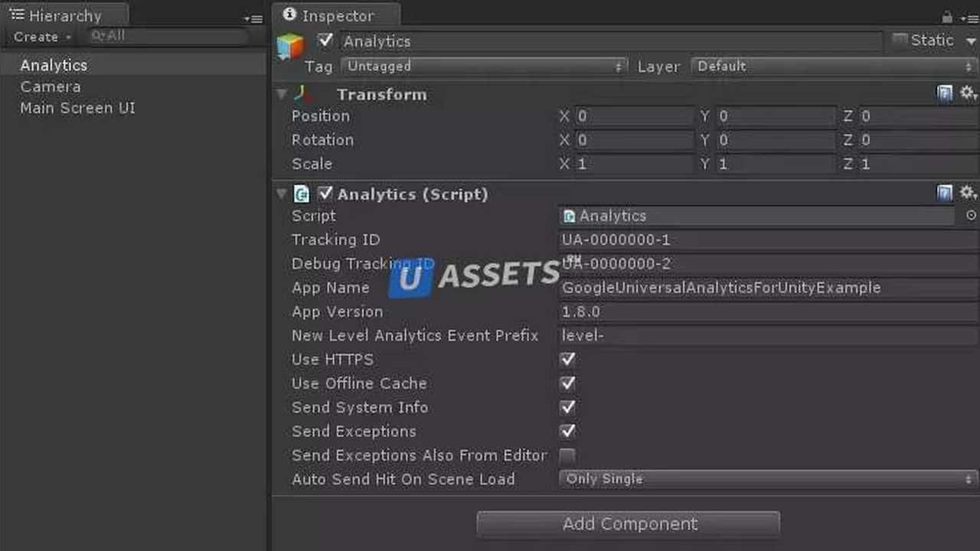Collapse the Transform component foldout
The image size is (980, 551).
click(282, 94)
